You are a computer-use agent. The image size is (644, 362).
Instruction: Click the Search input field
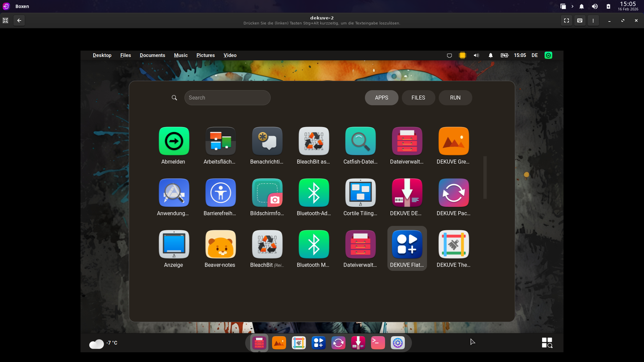[x=227, y=98]
